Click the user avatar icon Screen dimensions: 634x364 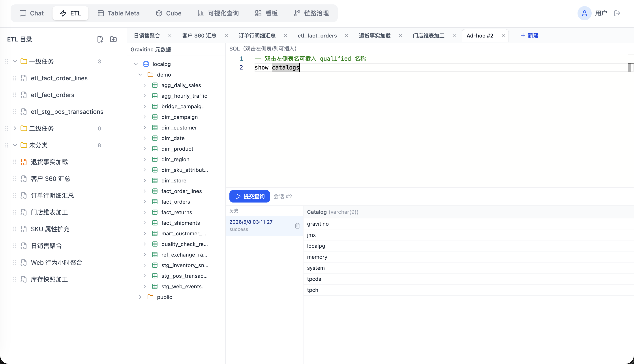click(x=584, y=13)
